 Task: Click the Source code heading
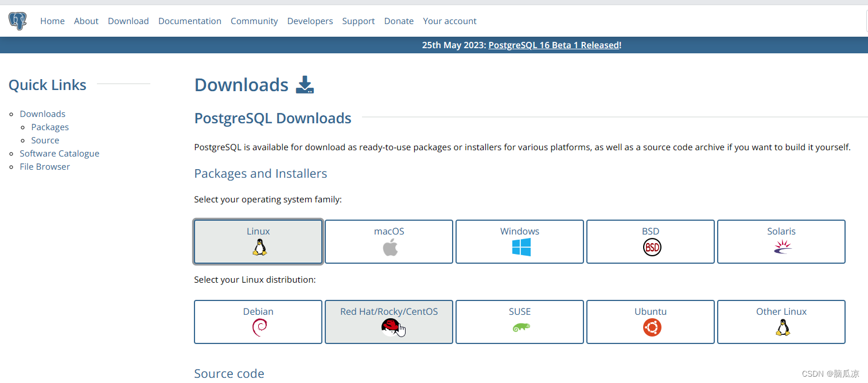point(229,374)
